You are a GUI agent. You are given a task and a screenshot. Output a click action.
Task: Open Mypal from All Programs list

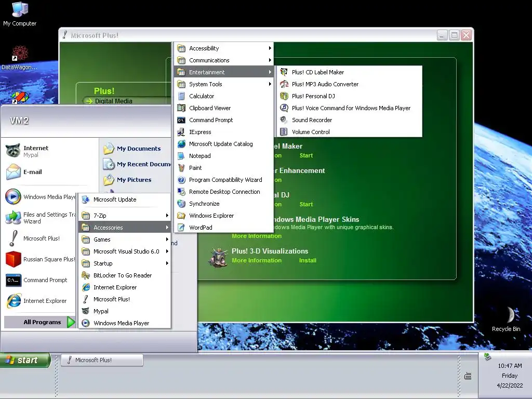point(125,311)
